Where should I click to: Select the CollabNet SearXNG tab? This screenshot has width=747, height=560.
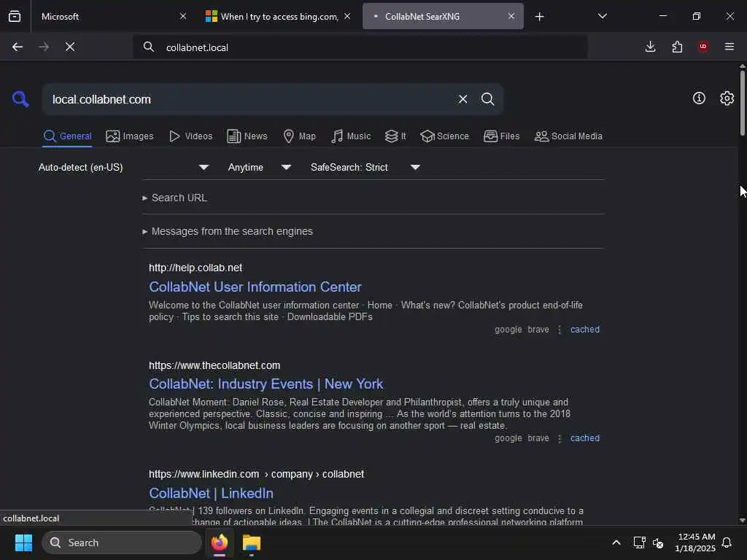(x=443, y=16)
